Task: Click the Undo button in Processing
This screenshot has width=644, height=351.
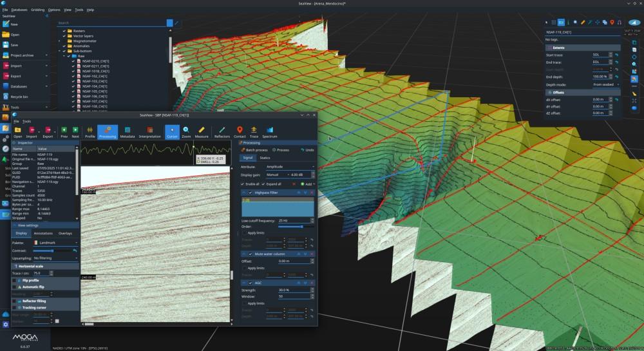Action: coord(307,149)
